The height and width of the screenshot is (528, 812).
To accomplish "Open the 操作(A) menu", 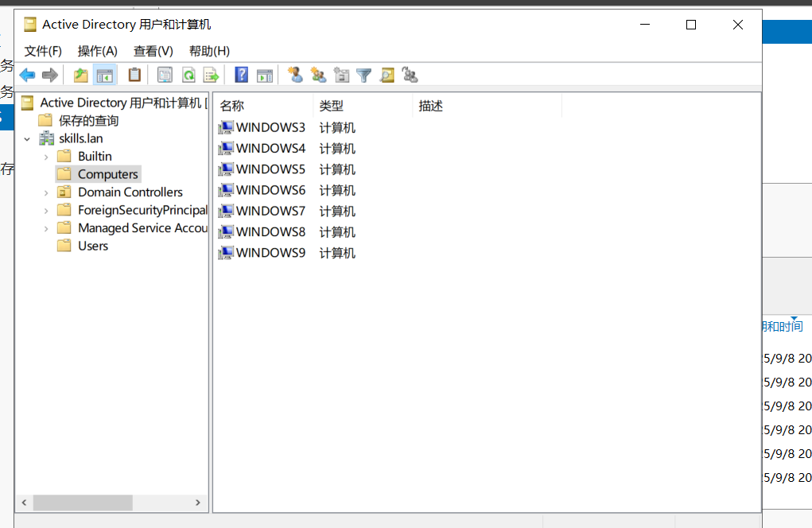I will tap(97, 51).
